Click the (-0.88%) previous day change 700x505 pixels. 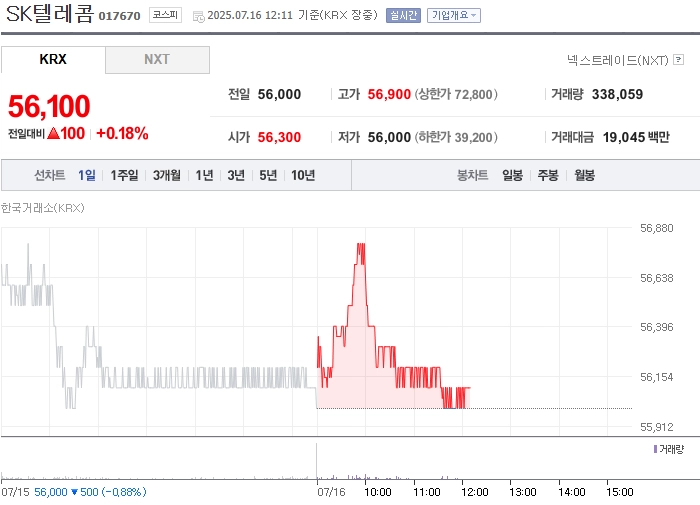(x=124, y=492)
